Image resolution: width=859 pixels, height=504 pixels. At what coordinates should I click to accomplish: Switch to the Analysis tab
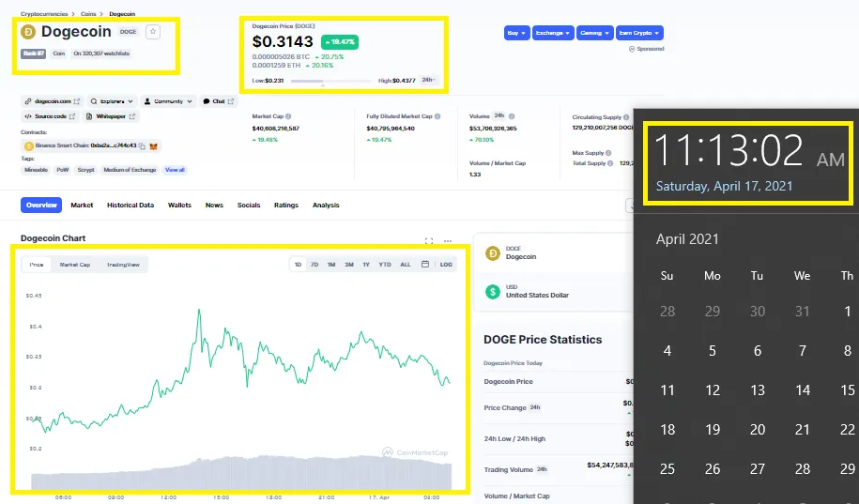(326, 205)
